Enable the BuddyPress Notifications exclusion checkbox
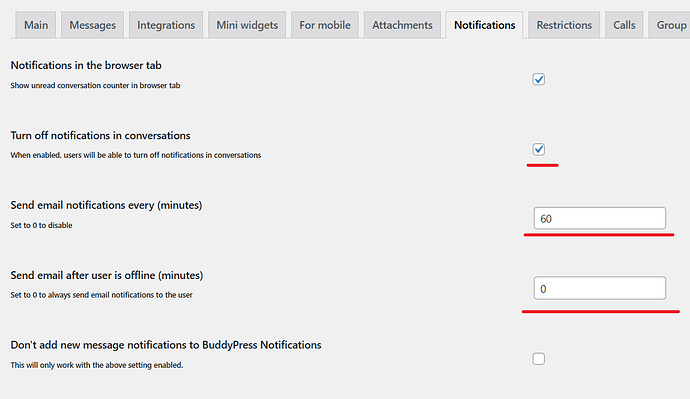The image size is (690, 399). pyautogui.click(x=539, y=359)
